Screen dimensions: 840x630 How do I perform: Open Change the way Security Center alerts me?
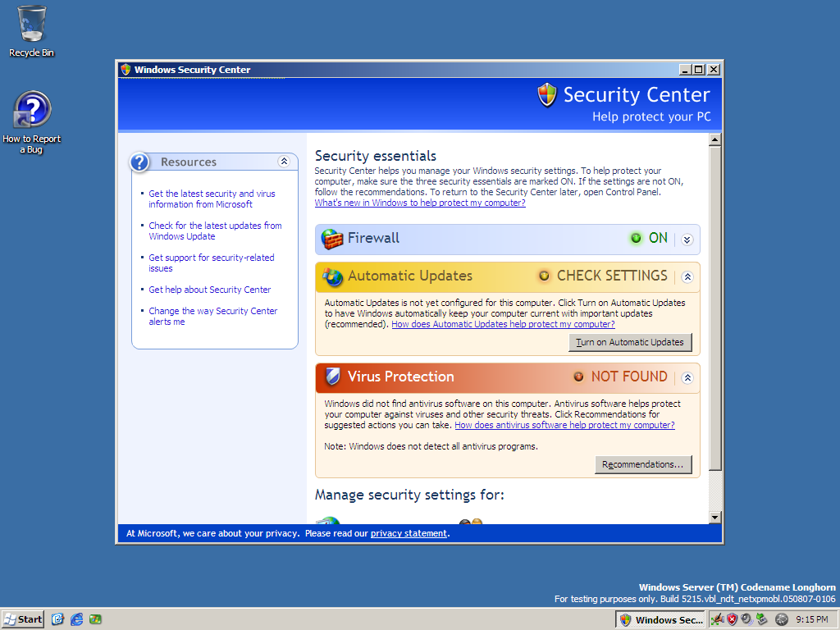coord(212,316)
